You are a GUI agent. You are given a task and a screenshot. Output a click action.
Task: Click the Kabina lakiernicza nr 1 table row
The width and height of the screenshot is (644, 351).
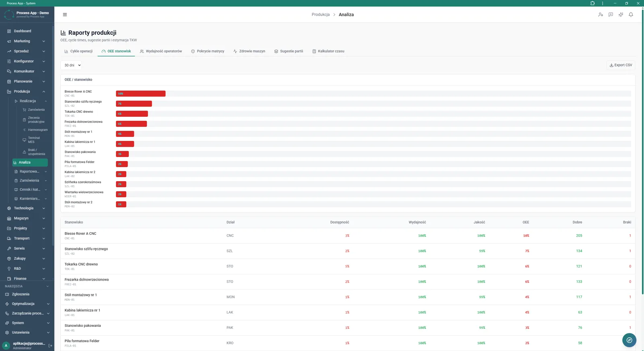coord(348,312)
